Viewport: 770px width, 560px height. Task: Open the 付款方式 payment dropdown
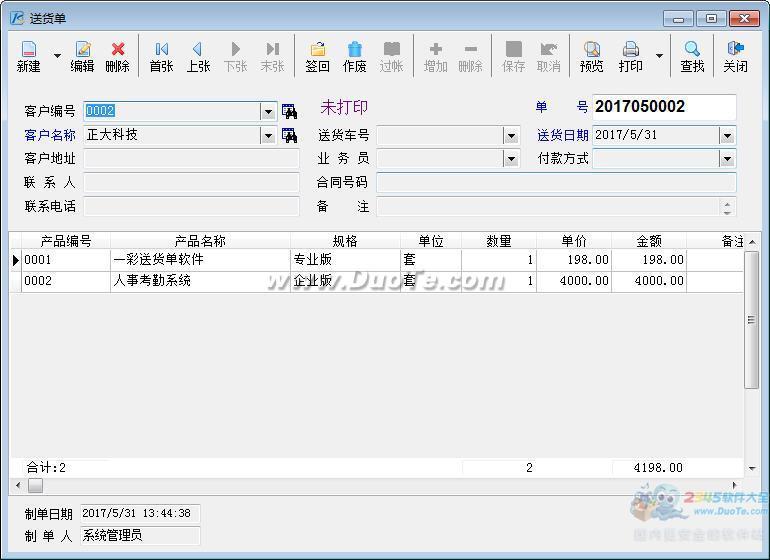pyautogui.click(x=727, y=159)
